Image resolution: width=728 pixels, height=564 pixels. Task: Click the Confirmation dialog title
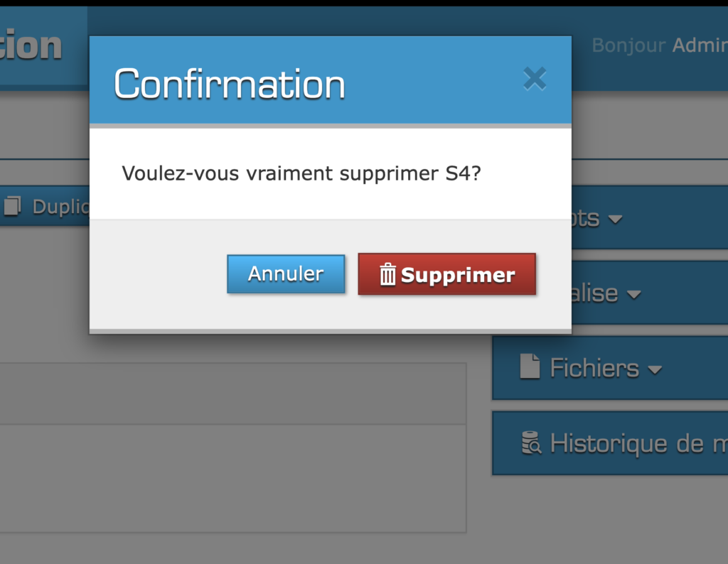click(x=230, y=84)
